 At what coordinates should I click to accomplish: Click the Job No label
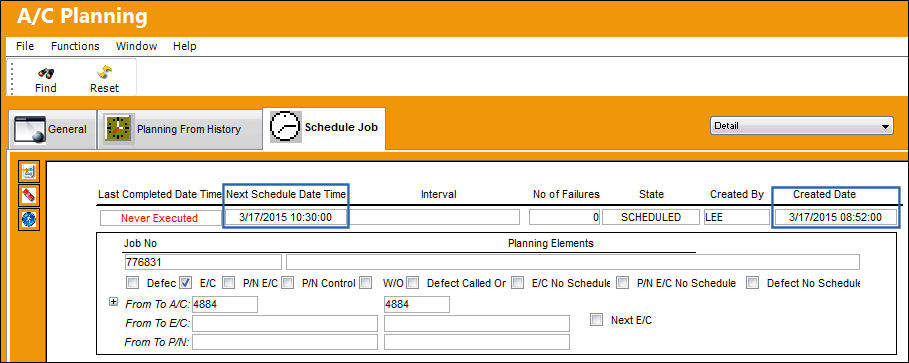(x=140, y=244)
